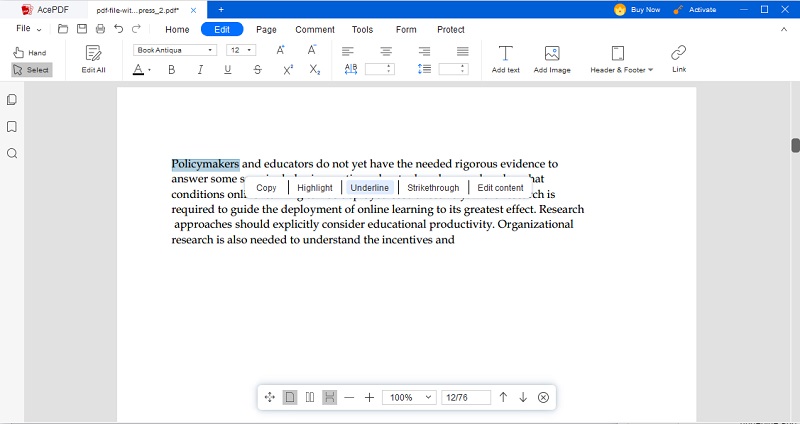This screenshot has height=425, width=800.
Task: Click the line spacing icon
Action: pyautogui.click(x=424, y=69)
